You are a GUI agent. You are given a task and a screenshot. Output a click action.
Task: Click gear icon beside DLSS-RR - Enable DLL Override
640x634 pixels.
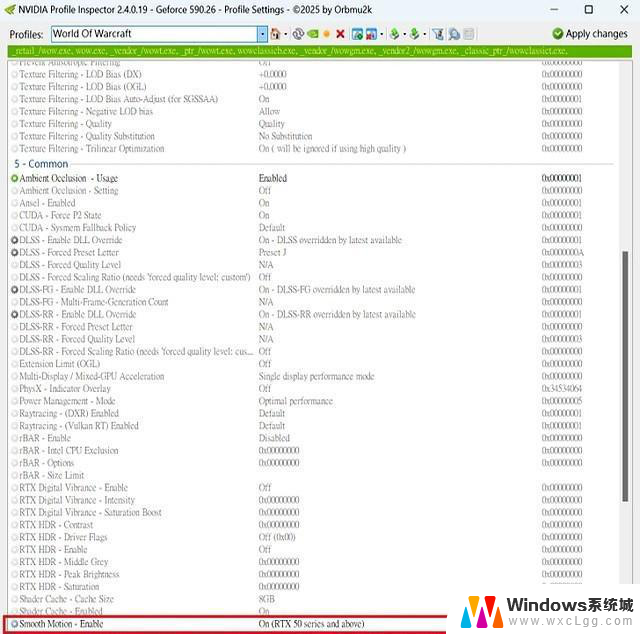(x=15, y=314)
